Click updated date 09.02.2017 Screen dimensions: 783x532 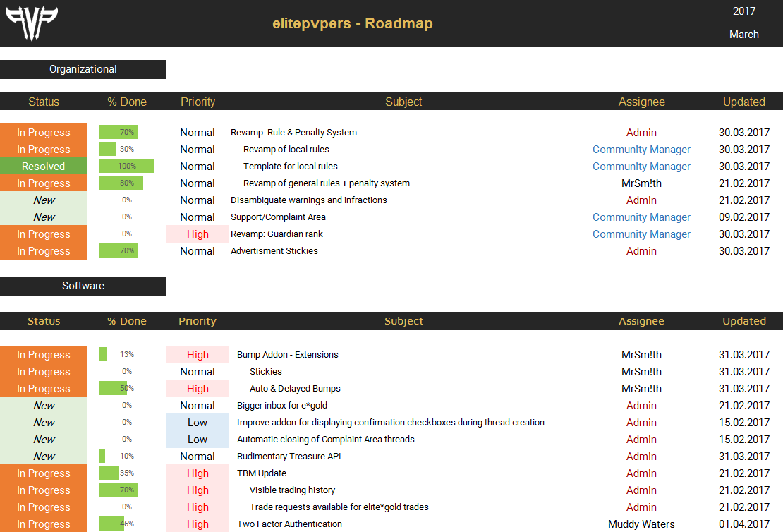pos(744,217)
